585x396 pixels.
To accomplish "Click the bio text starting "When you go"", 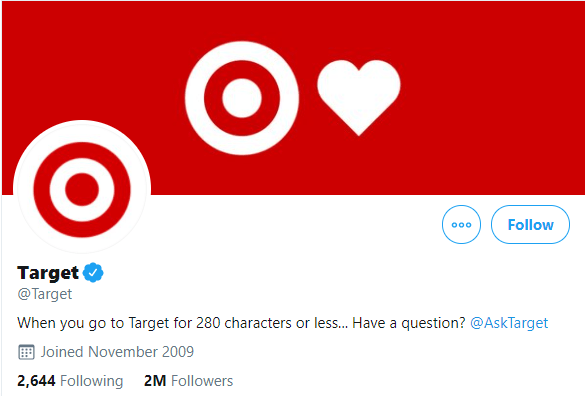I will tap(182, 323).
